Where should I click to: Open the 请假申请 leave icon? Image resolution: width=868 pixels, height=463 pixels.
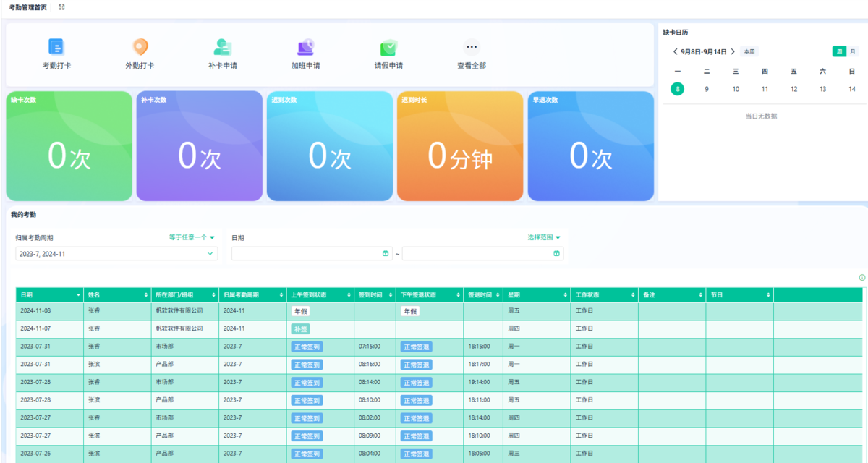pyautogui.click(x=388, y=47)
